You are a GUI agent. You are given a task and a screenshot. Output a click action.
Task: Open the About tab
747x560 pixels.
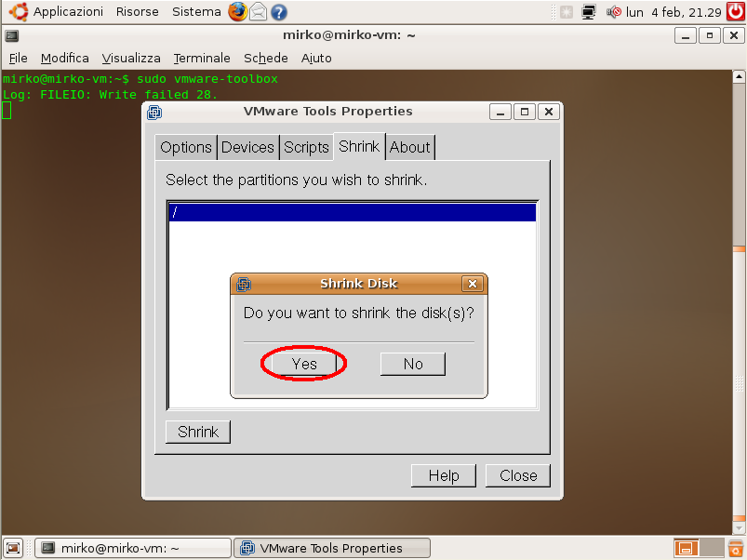coord(409,147)
